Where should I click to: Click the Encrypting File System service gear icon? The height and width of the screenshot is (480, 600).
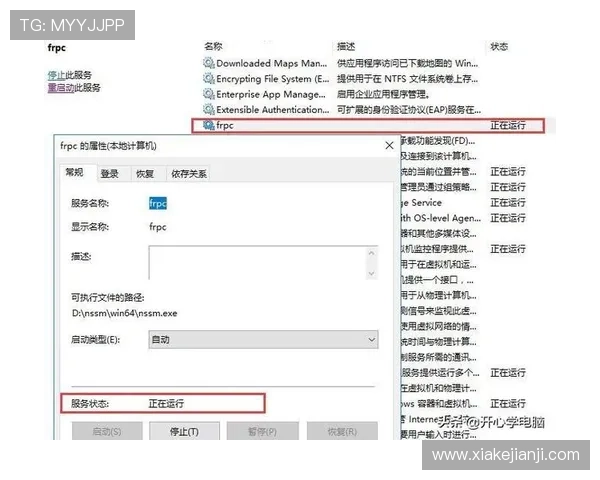209,78
